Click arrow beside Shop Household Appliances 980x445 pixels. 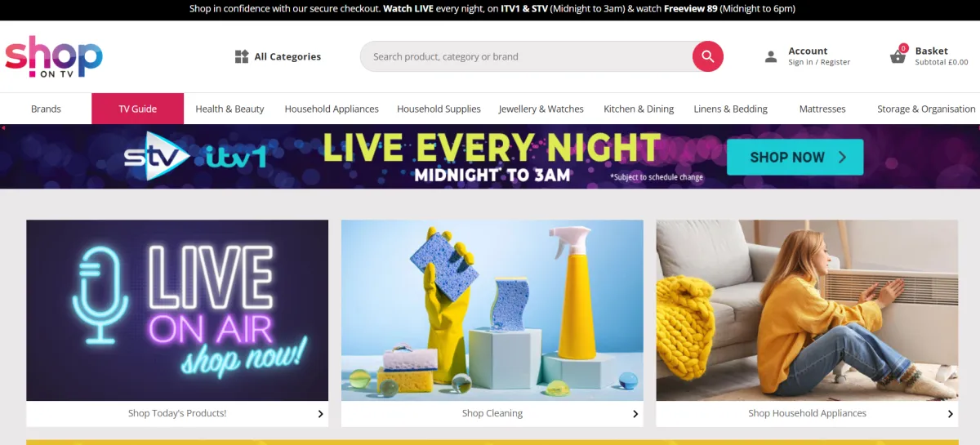pyautogui.click(x=950, y=414)
